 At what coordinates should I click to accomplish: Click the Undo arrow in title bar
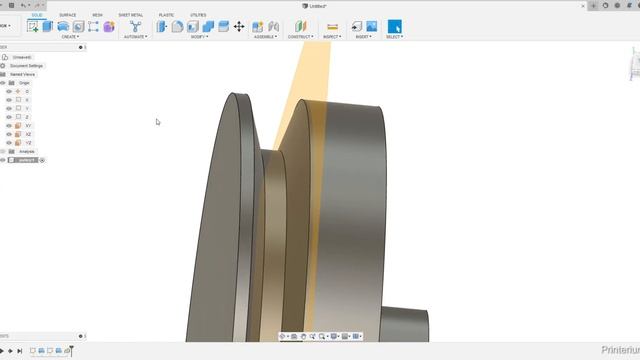(x=23, y=5)
